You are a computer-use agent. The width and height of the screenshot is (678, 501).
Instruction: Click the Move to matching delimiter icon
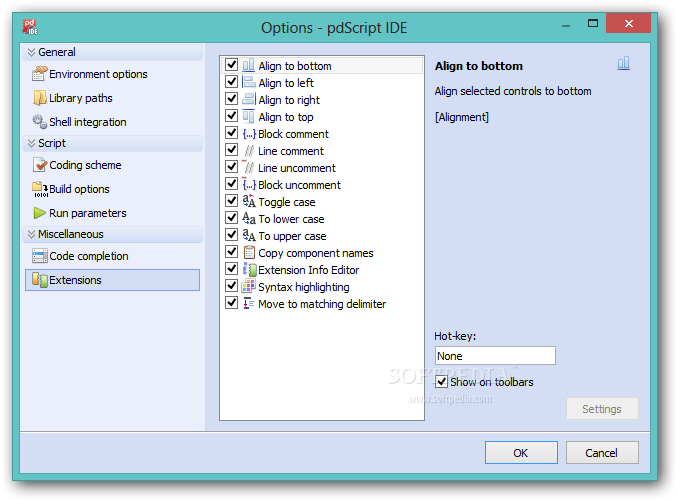pos(249,303)
